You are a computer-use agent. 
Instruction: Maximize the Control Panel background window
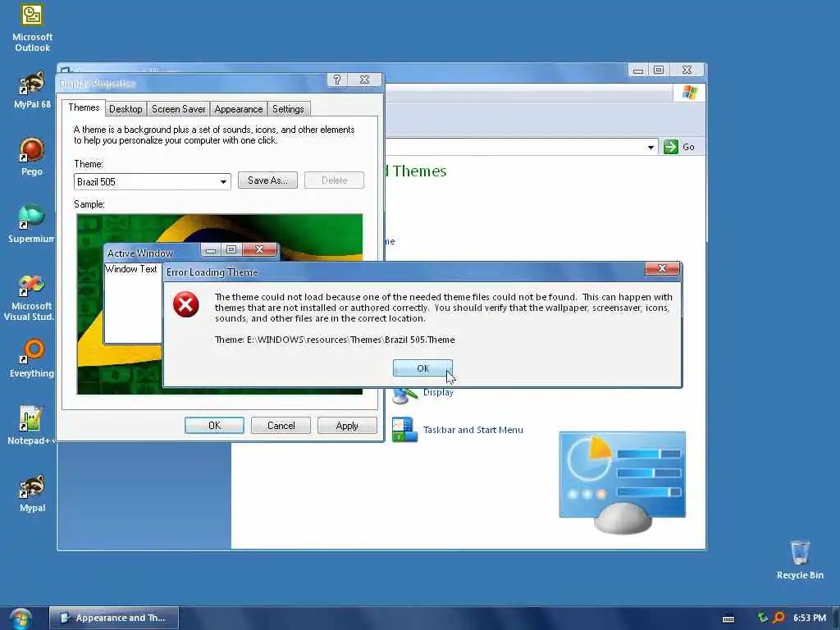coord(659,71)
